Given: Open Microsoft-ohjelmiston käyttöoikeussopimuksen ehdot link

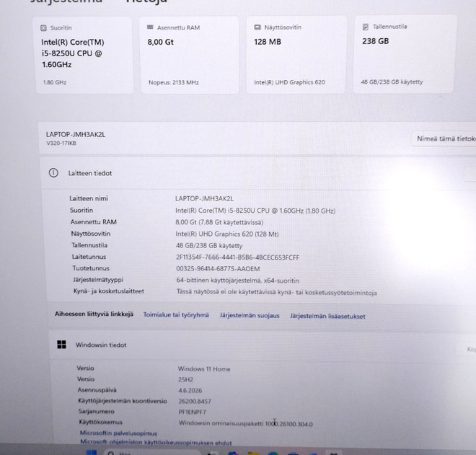Looking at the screenshot, I should click(x=156, y=443).
